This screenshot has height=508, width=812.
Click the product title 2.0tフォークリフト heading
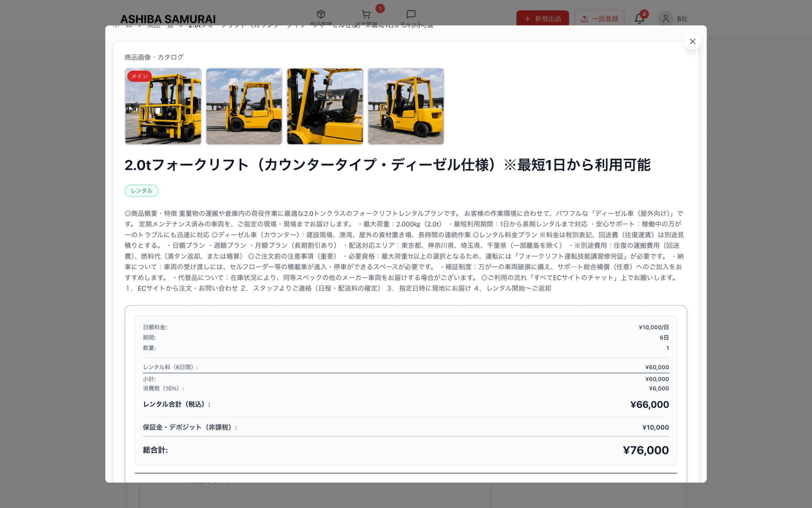387,165
